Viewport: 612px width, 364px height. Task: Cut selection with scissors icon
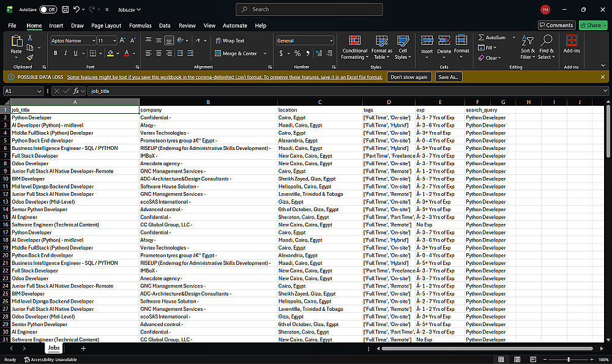click(x=30, y=37)
